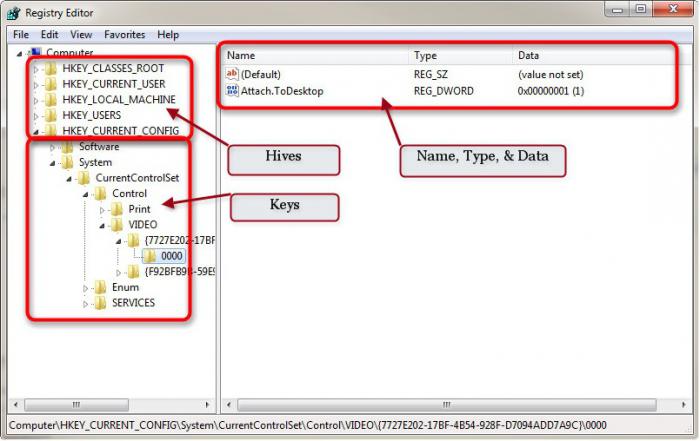Expand the Enum key
This screenshot has width=700, height=441.
(86, 288)
